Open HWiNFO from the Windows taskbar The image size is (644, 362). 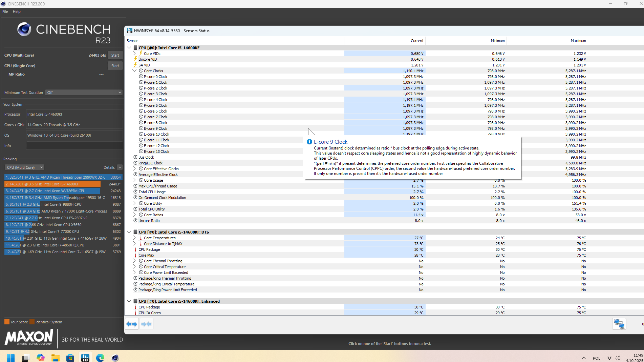85,358
